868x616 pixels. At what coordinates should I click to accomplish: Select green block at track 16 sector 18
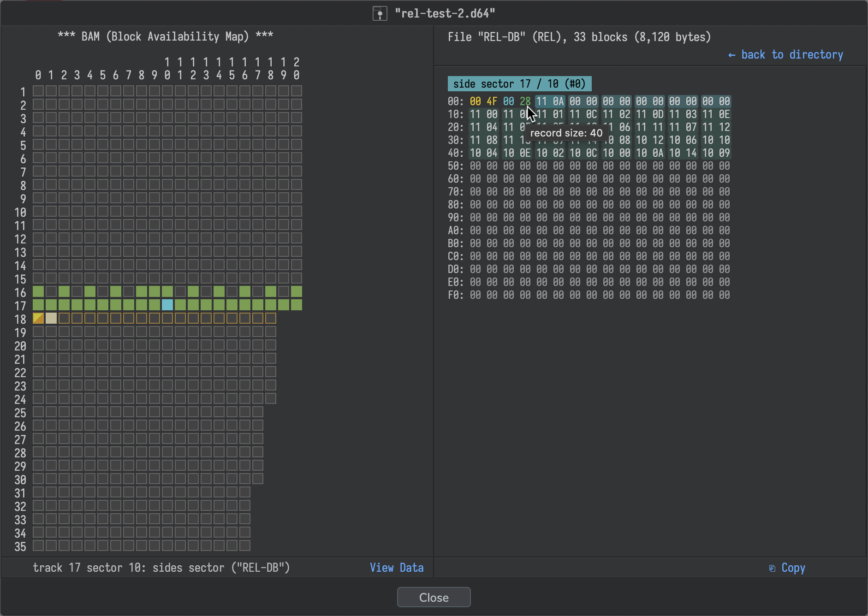(271, 291)
